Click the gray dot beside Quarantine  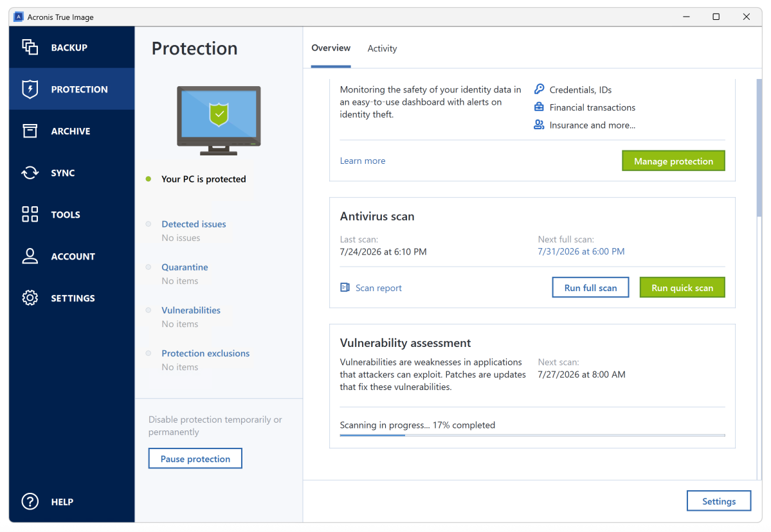148,267
